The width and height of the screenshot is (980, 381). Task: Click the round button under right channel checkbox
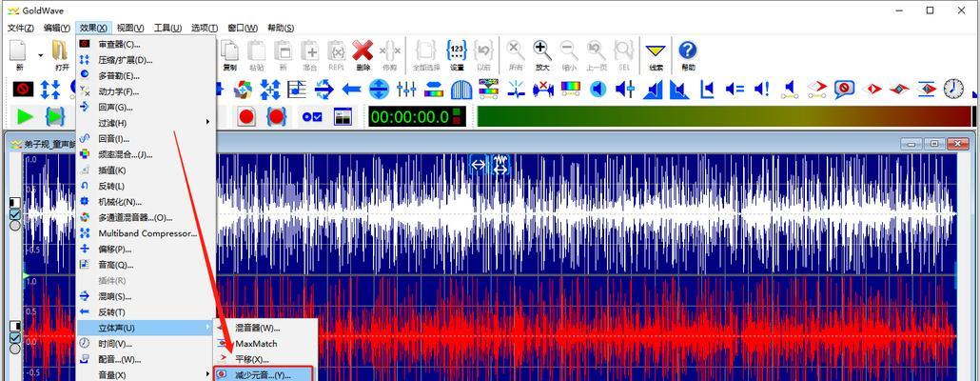(15, 349)
